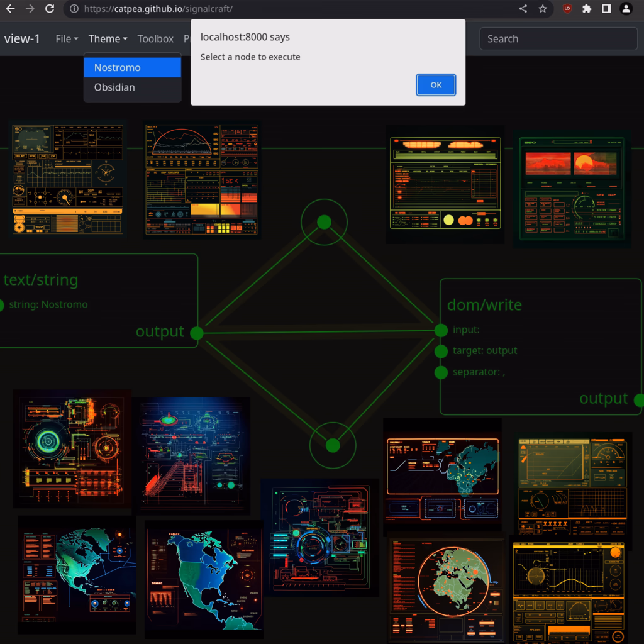Open the File dropdown menu
Image resolution: width=644 pixels, height=644 pixels.
pos(67,39)
